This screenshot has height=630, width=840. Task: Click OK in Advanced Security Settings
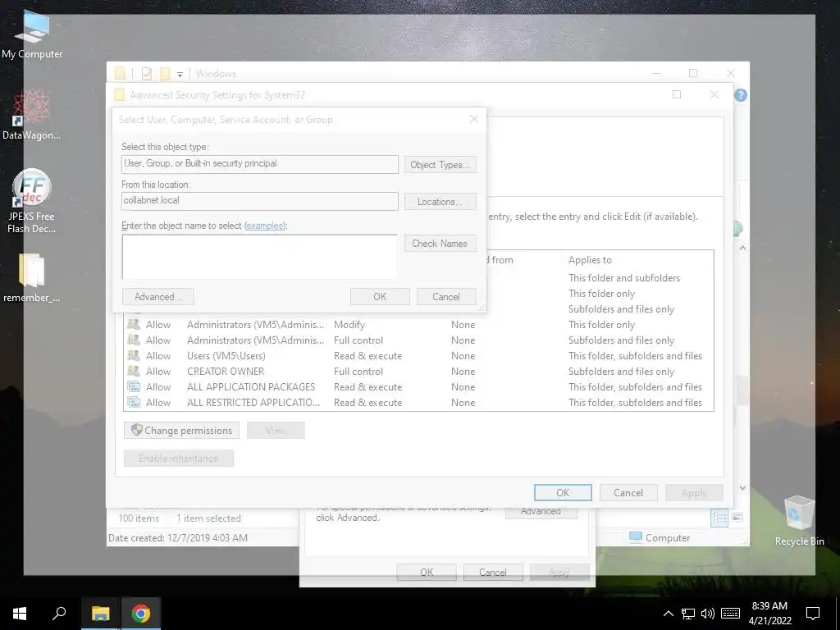point(563,493)
